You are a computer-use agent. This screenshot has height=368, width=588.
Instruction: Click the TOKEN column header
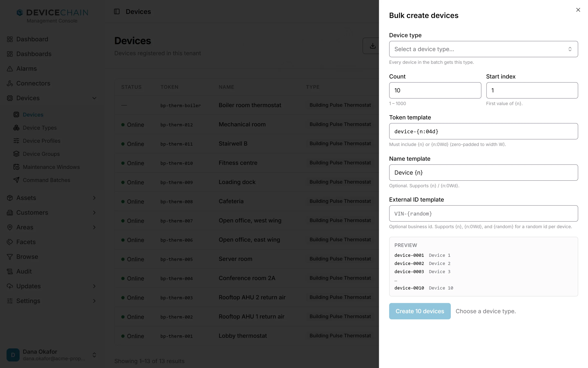click(169, 87)
